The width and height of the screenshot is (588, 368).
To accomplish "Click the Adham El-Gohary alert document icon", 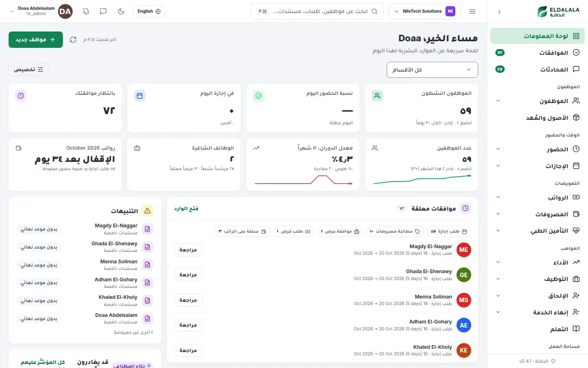I will pos(147,283).
